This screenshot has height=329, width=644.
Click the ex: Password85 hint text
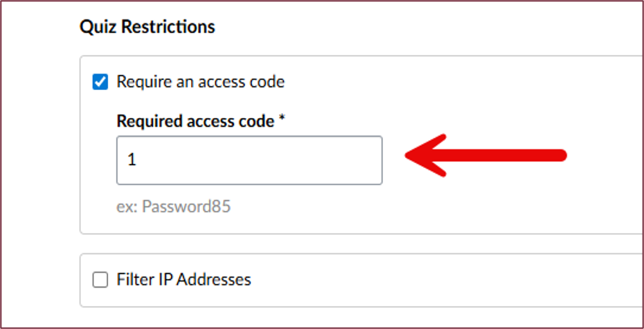[x=174, y=207]
